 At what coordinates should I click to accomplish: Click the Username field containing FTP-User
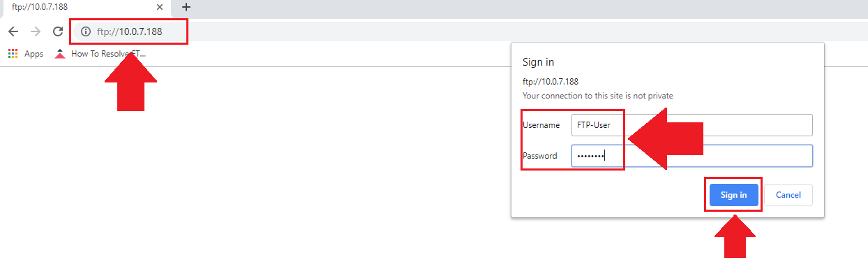[691, 125]
